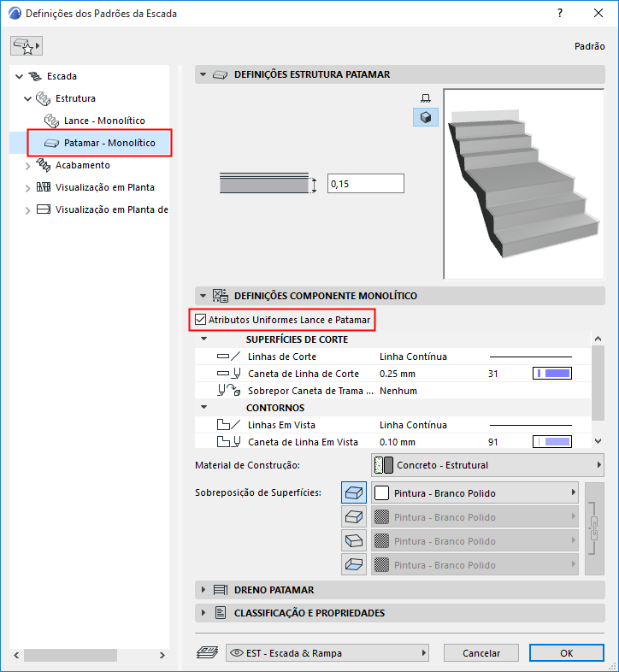
Task: Open the help question mark
Action: (x=560, y=14)
